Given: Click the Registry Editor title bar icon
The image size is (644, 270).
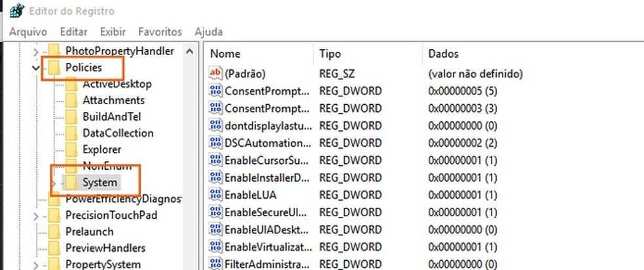Looking at the screenshot, I should pos(16,10).
